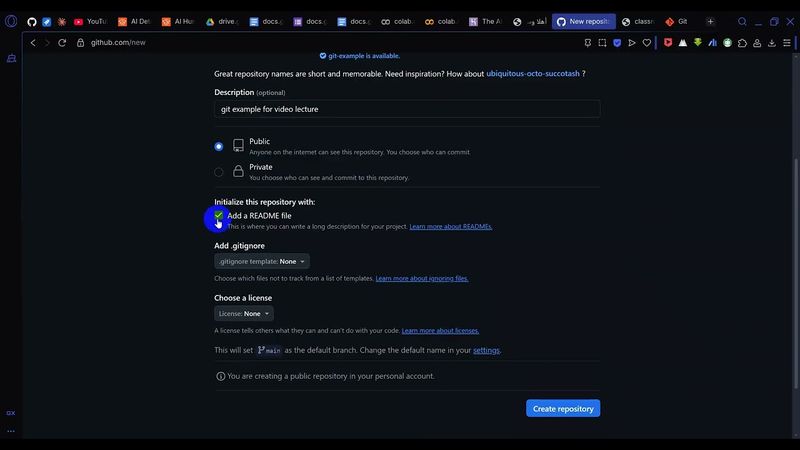Click the search tabs magnifier icon

[742, 21]
